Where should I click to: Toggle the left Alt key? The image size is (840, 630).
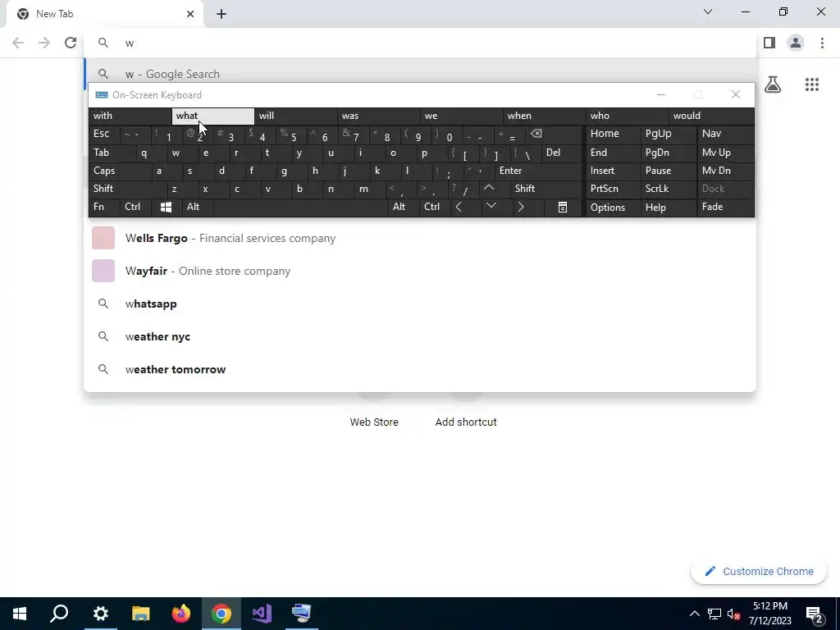(197, 207)
